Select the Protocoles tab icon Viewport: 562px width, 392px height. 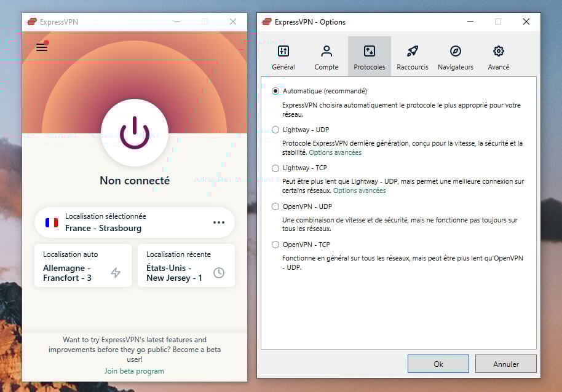click(x=370, y=55)
